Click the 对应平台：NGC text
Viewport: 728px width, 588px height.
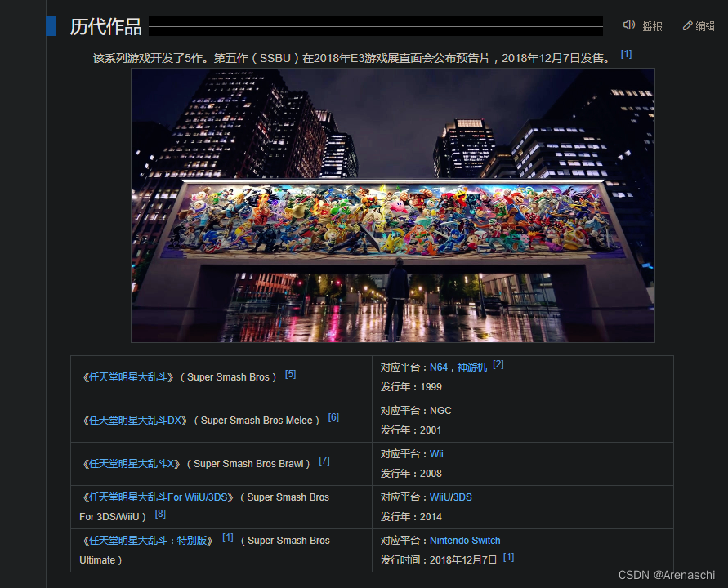coord(416,411)
